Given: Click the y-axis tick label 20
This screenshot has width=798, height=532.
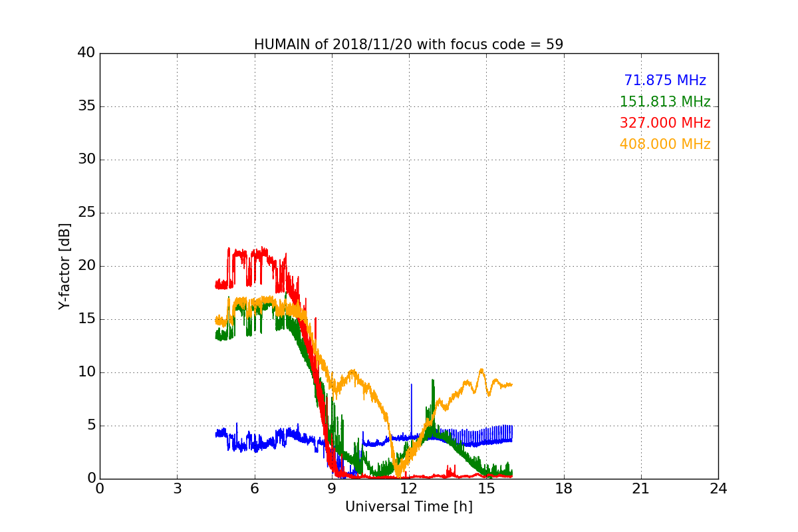Looking at the screenshot, I should 86,266.
